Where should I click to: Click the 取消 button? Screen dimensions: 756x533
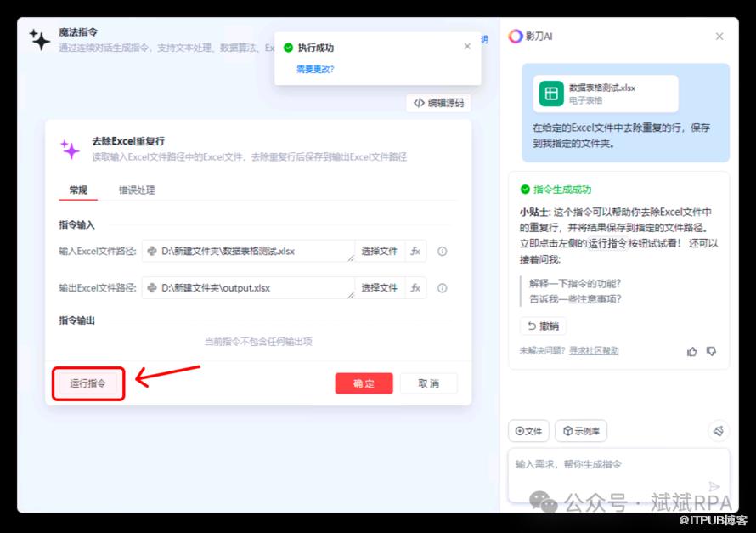(428, 383)
